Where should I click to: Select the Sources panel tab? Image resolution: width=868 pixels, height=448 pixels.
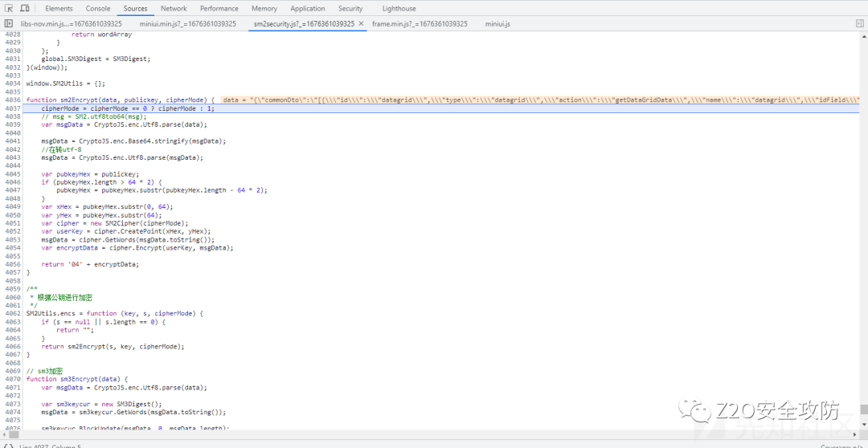[135, 8]
